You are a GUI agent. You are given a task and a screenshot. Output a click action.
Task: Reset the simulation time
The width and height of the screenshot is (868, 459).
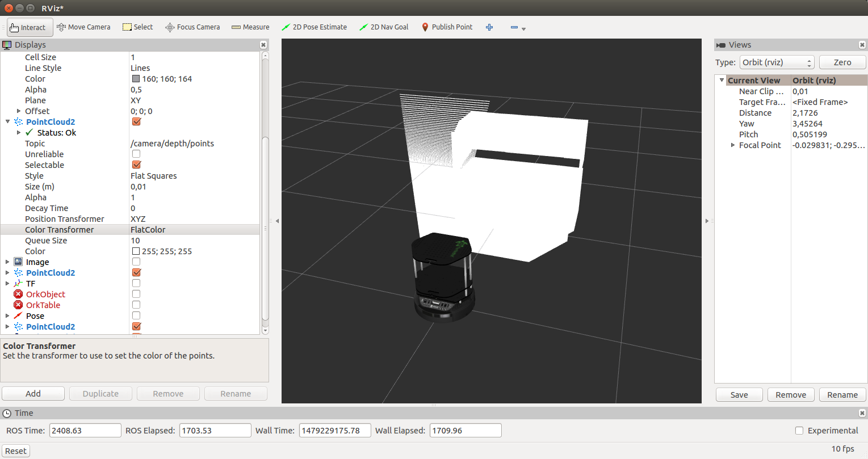click(x=16, y=451)
